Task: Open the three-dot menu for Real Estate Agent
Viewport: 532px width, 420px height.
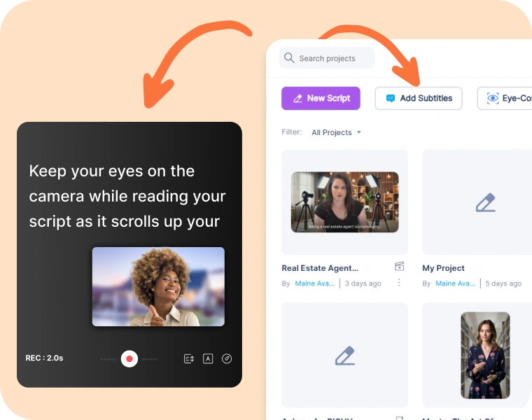Action: point(399,283)
